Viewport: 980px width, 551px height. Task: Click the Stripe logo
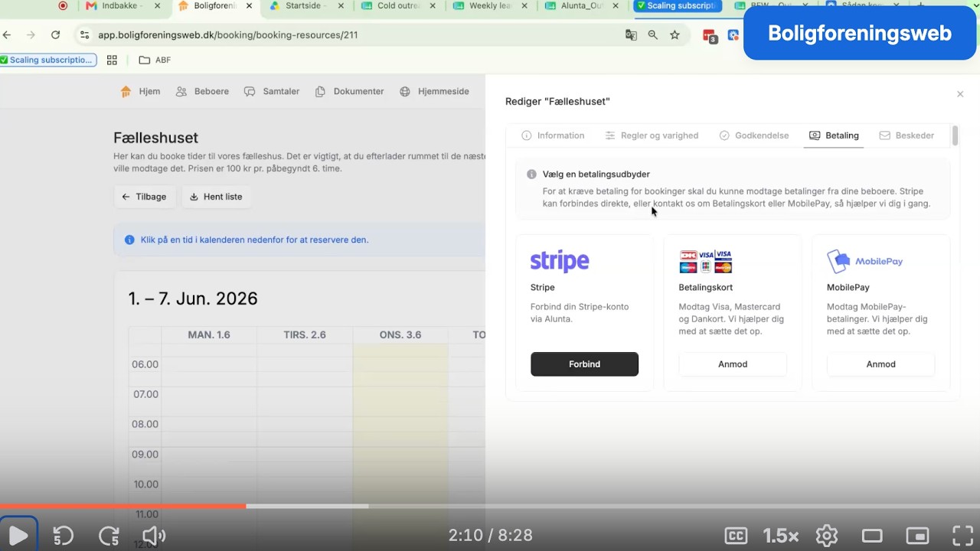coord(560,261)
